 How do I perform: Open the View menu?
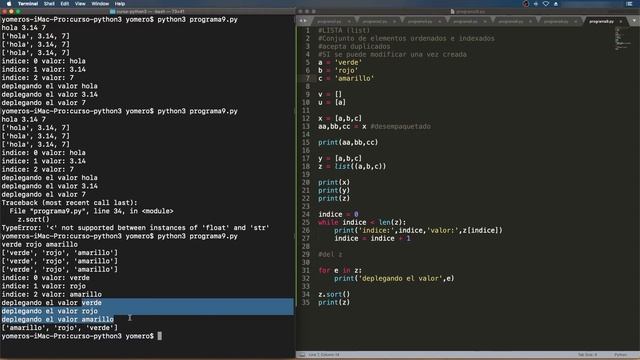point(80,4)
